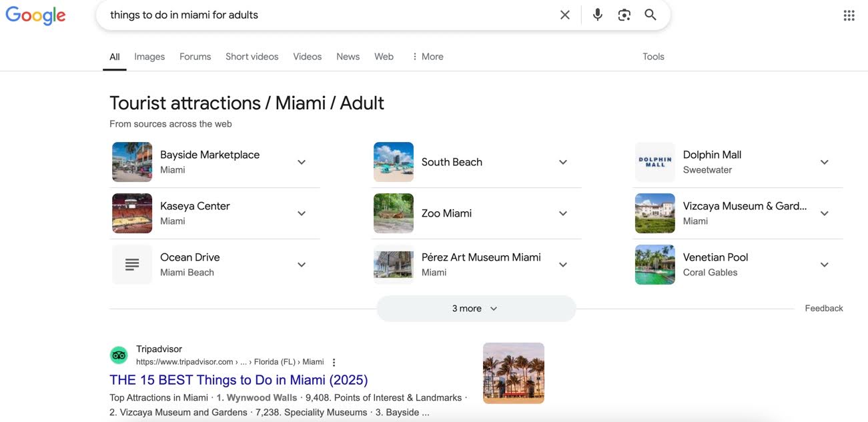Open Search by image camera icon
868x422 pixels.
(x=624, y=15)
